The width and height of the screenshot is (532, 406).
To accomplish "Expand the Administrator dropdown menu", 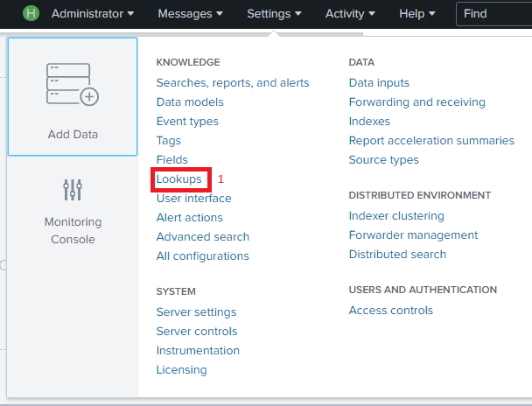I will click(93, 14).
